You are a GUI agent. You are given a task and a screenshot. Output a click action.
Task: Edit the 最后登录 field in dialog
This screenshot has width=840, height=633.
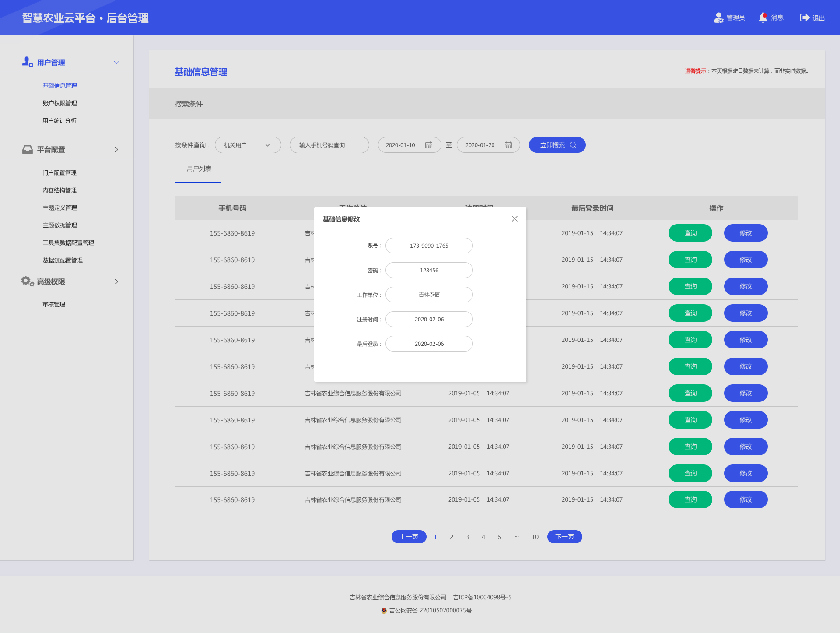click(x=429, y=344)
